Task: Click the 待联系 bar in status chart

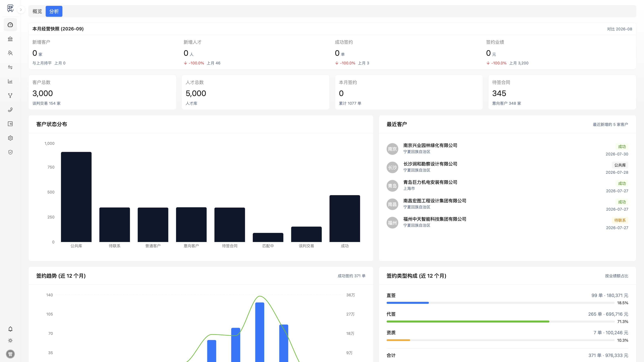Action: coord(115,225)
